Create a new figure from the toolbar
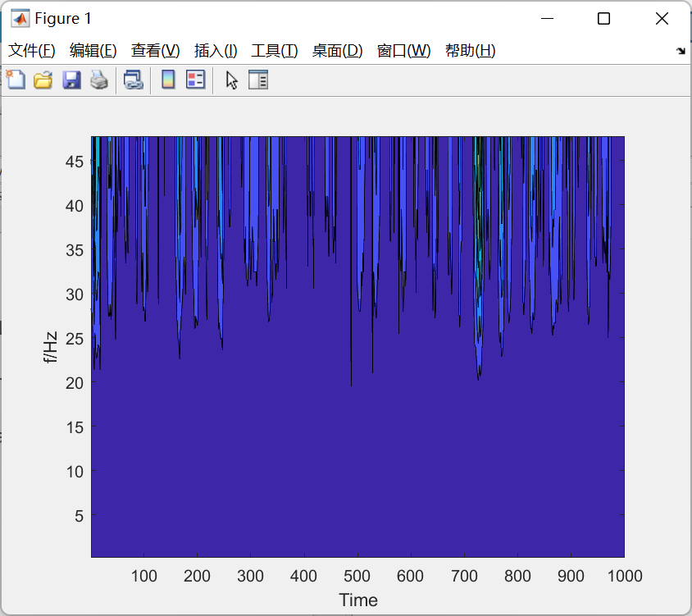Viewport: 692px width, 616px height. [x=16, y=80]
